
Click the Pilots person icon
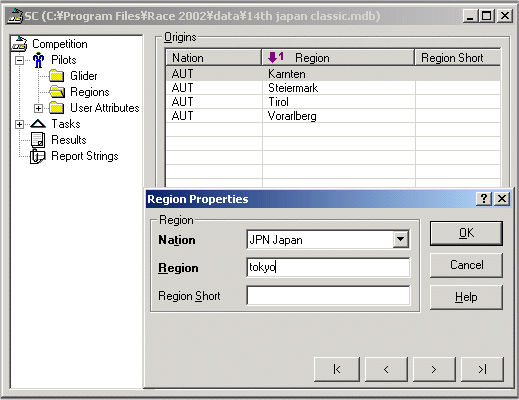(x=39, y=60)
